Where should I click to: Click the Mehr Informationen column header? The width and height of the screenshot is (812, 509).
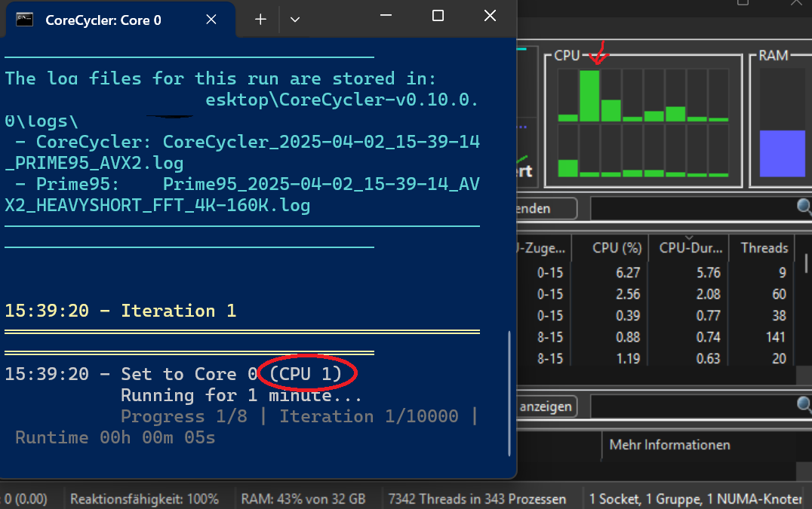coord(669,445)
